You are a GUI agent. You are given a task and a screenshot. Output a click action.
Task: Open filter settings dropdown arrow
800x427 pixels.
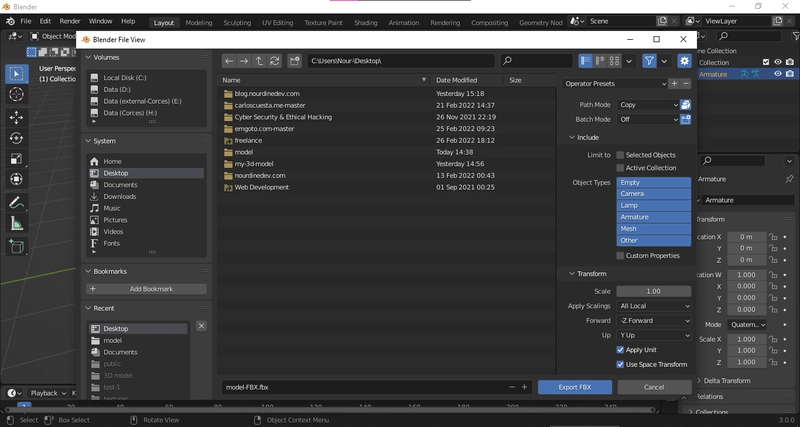664,61
